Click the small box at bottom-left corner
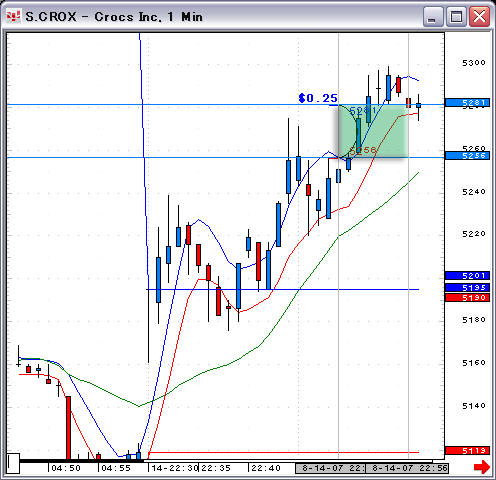 pyautogui.click(x=13, y=463)
